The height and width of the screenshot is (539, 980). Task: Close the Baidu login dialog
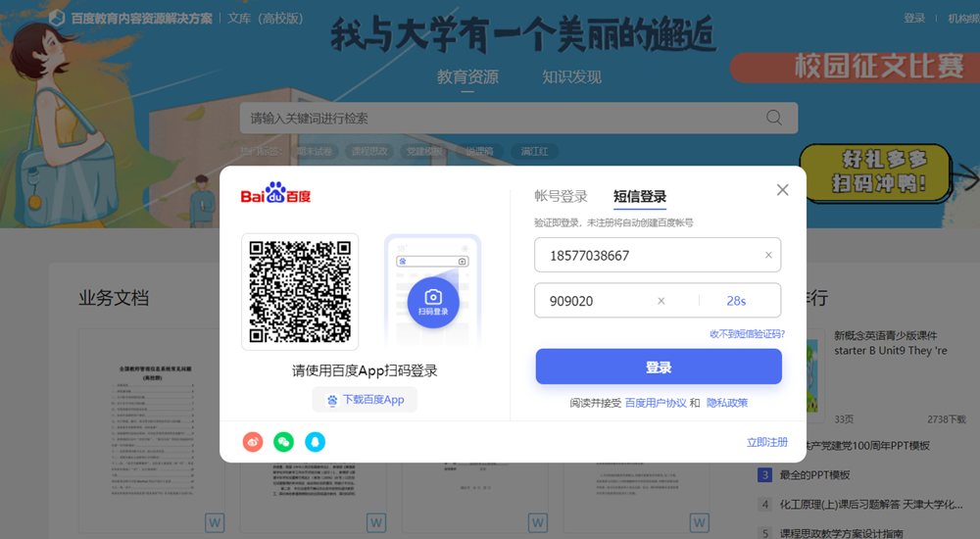(x=782, y=190)
